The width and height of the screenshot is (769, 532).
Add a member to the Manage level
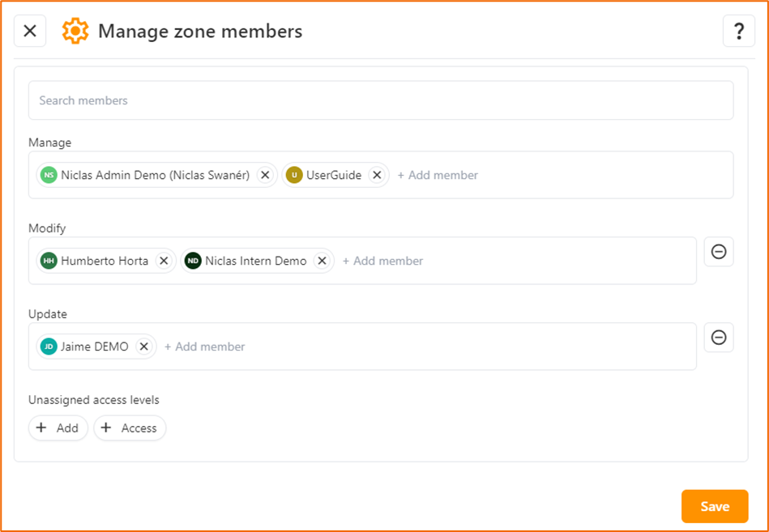pyautogui.click(x=438, y=175)
